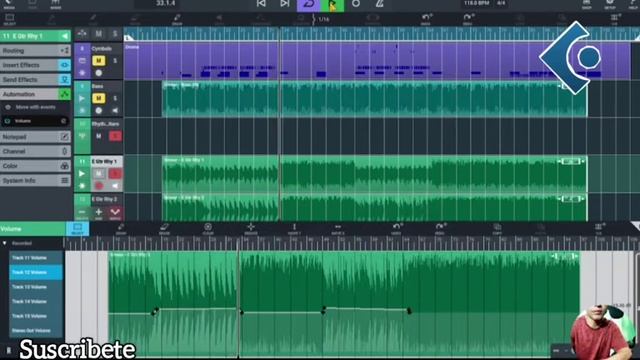Expand the System Info section
The height and width of the screenshot is (360, 640).
36,180
